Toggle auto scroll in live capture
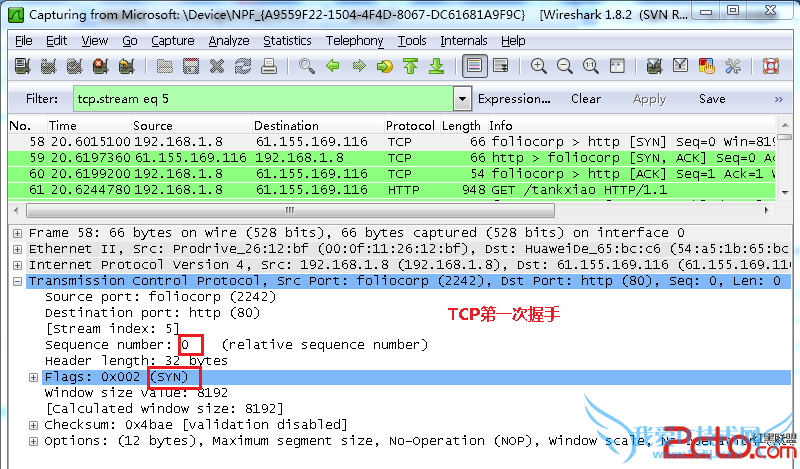 (x=501, y=66)
